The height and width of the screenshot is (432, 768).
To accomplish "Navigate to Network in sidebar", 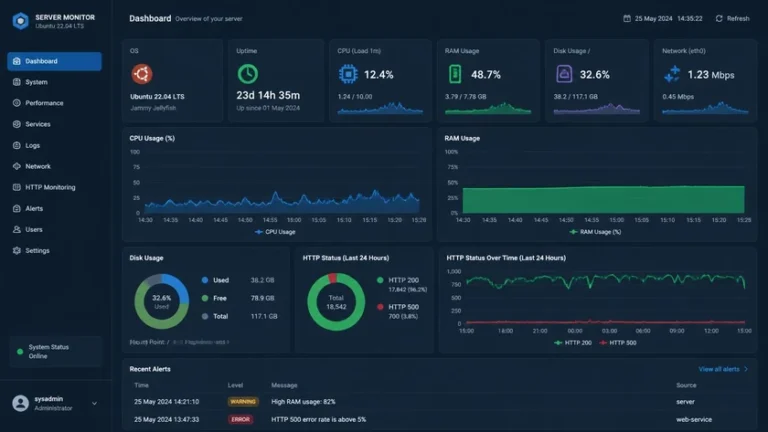I will [54, 167].
